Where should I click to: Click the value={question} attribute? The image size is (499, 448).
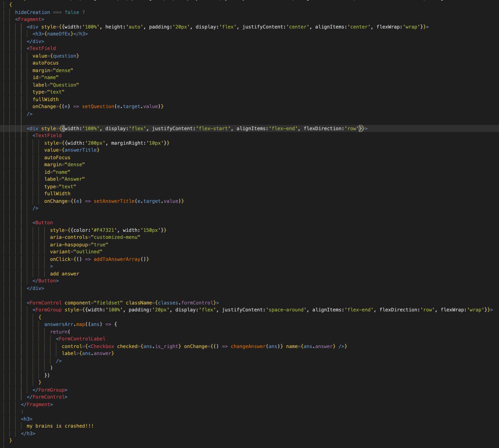pos(56,56)
